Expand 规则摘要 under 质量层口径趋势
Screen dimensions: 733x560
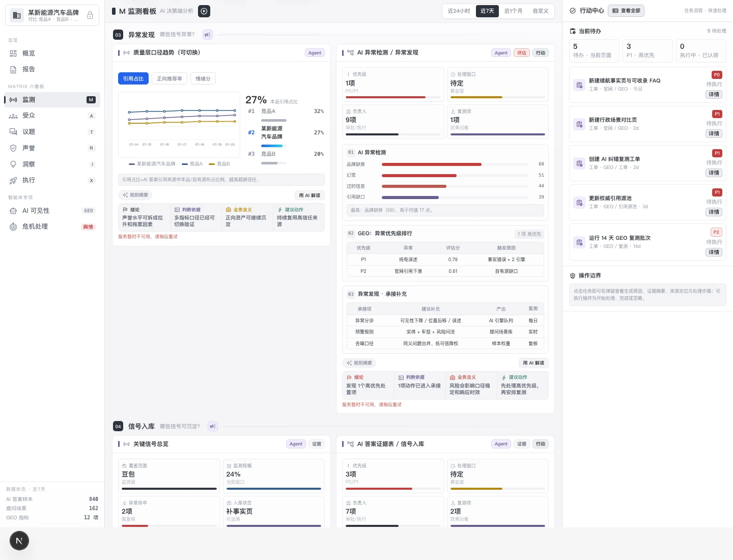tap(135, 195)
